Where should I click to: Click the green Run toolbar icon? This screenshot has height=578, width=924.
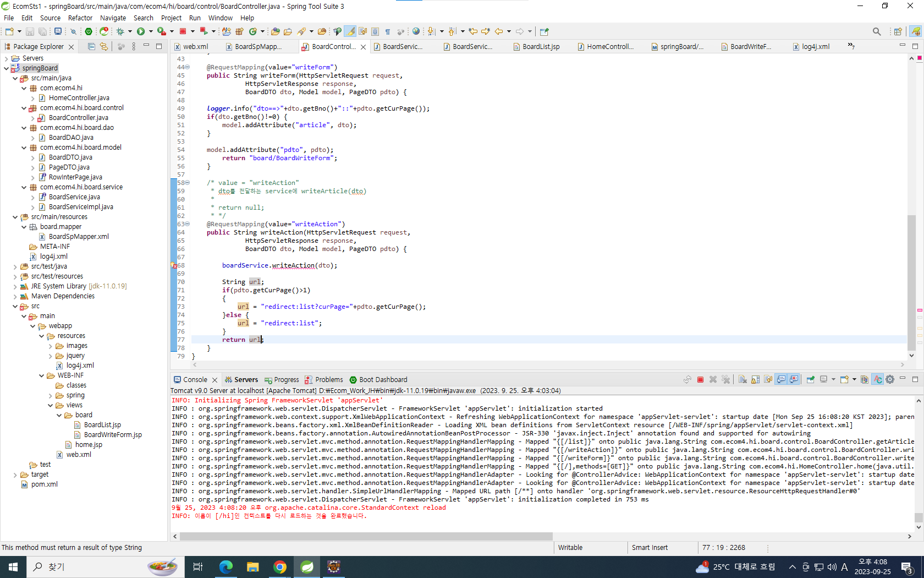(141, 31)
